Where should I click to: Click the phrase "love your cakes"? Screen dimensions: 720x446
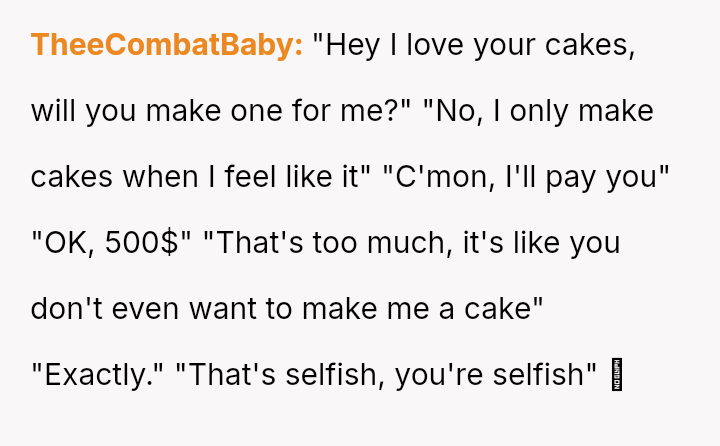(518, 46)
